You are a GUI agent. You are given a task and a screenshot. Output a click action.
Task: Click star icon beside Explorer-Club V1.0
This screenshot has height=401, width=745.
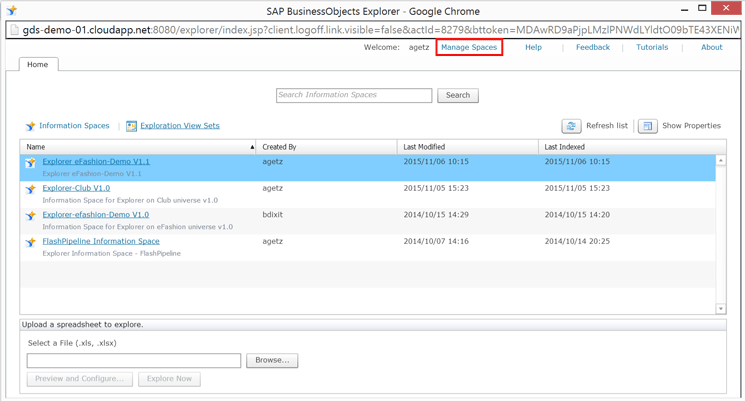(31, 189)
